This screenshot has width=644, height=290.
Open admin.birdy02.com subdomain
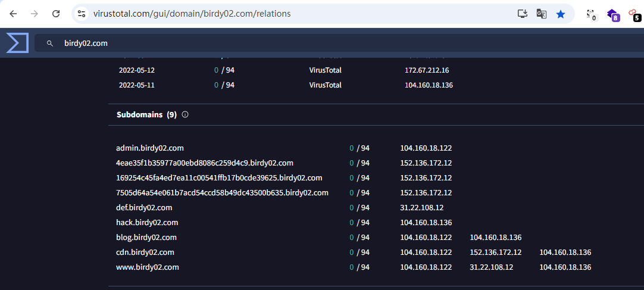tap(150, 148)
